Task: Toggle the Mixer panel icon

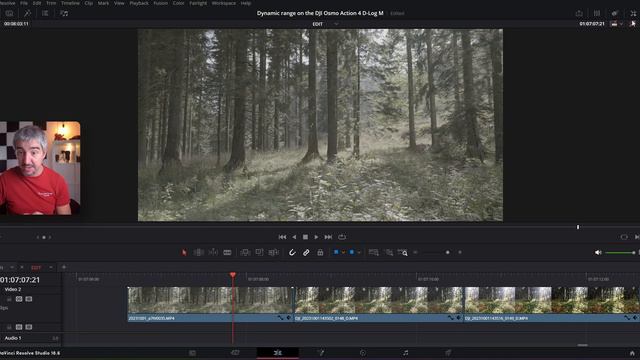Action: tap(597, 13)
